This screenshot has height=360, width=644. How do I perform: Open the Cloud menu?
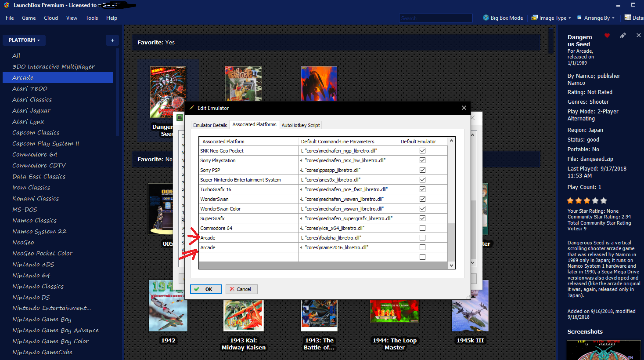coord(51,18)
